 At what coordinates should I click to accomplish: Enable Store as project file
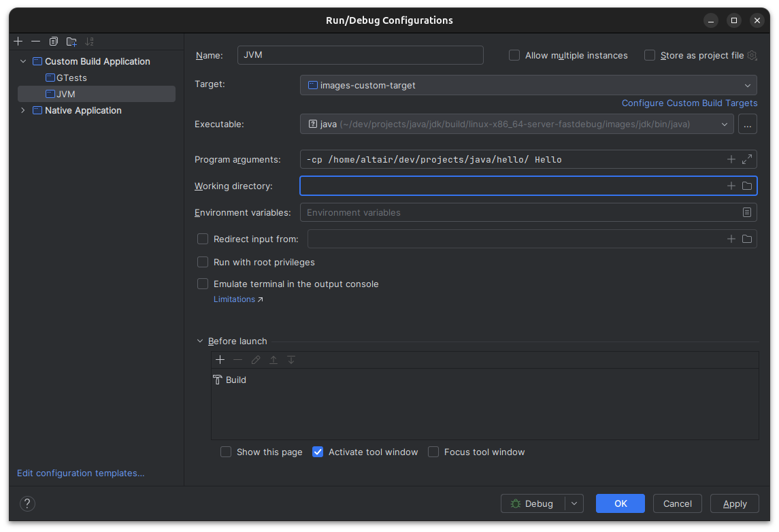click(650, 55)
